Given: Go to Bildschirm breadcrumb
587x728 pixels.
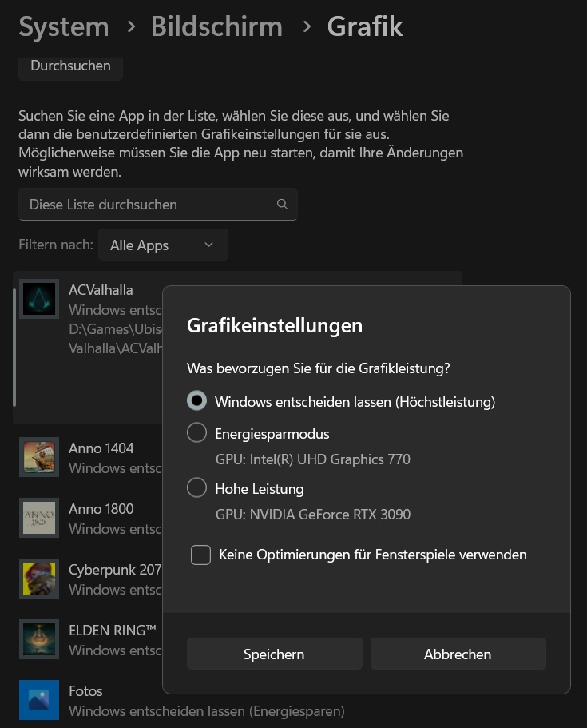Looking at the screenshot, I should [x=216, y=26].
